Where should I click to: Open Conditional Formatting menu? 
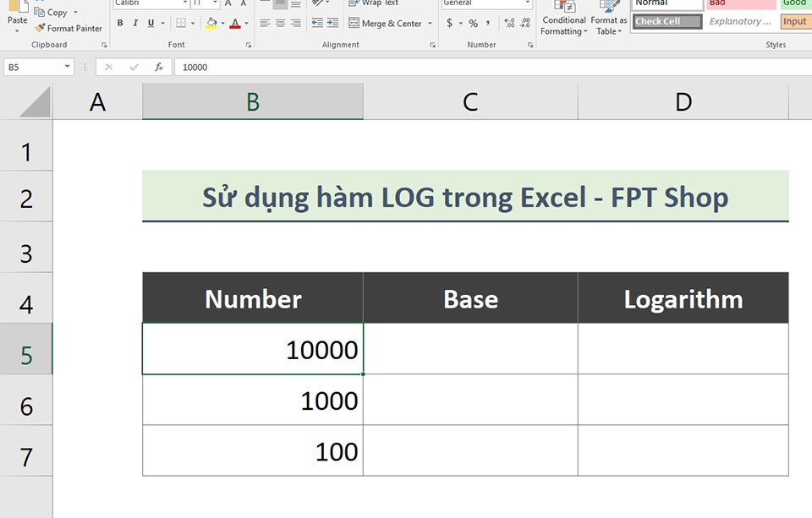[564, 18]
